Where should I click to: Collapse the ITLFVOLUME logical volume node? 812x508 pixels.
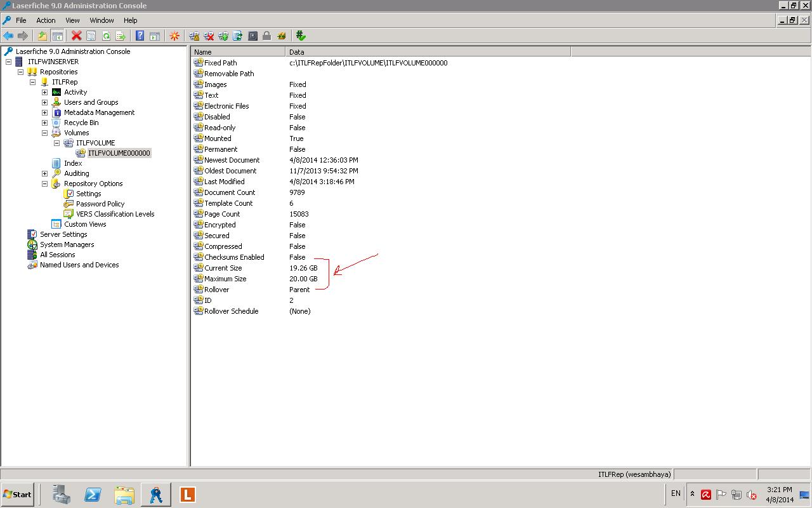(x=56, y=143)
